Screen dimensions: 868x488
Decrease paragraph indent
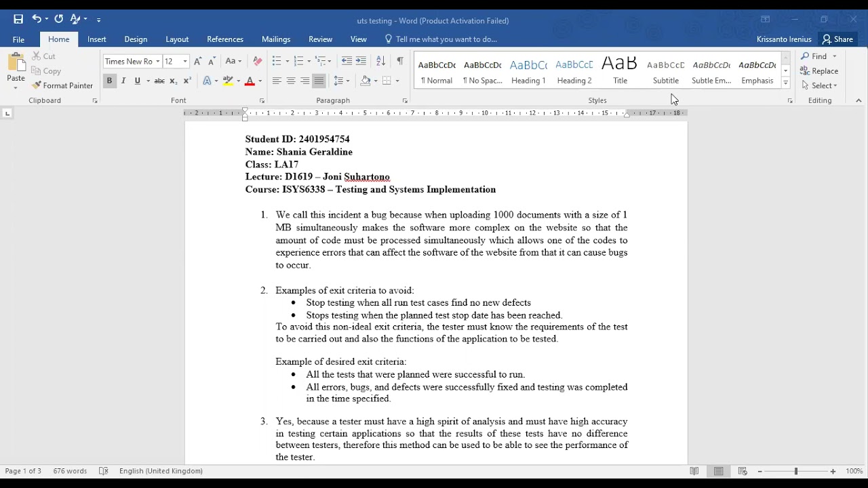(x=347, y=61)
